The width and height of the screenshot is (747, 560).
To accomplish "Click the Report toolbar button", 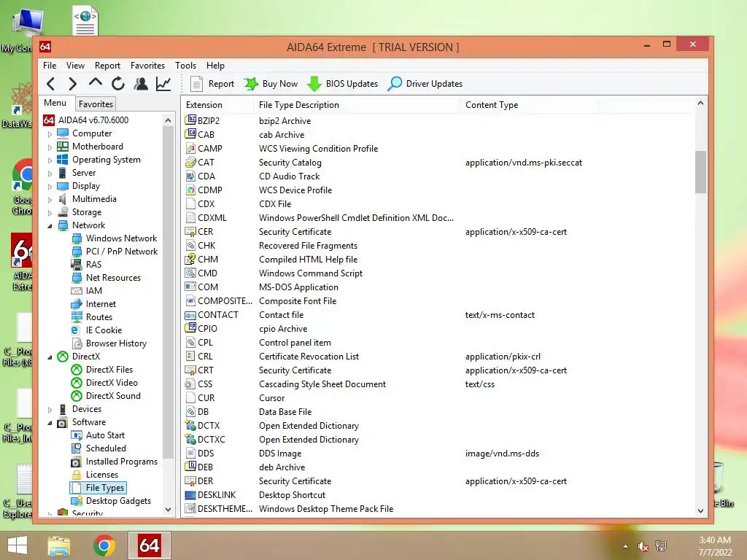I will (212, 84).
